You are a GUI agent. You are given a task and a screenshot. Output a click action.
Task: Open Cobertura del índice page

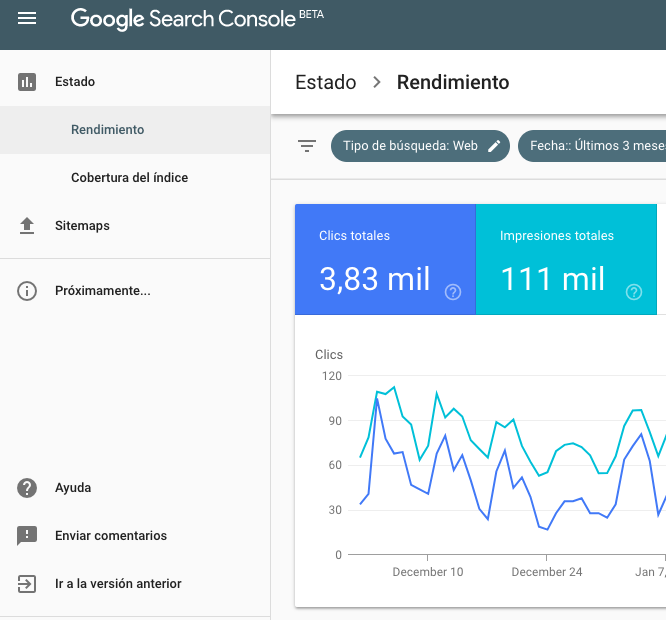(129, 178)
